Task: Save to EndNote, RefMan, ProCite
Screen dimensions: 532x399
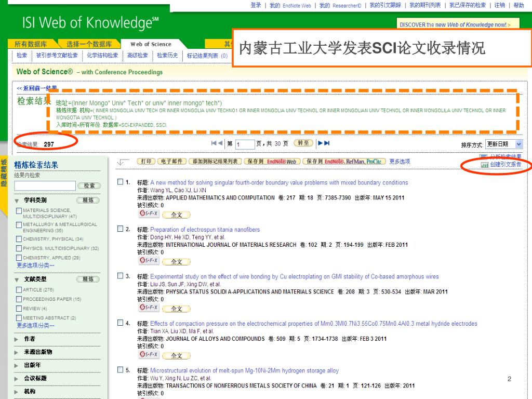Action: click(344, 162)
